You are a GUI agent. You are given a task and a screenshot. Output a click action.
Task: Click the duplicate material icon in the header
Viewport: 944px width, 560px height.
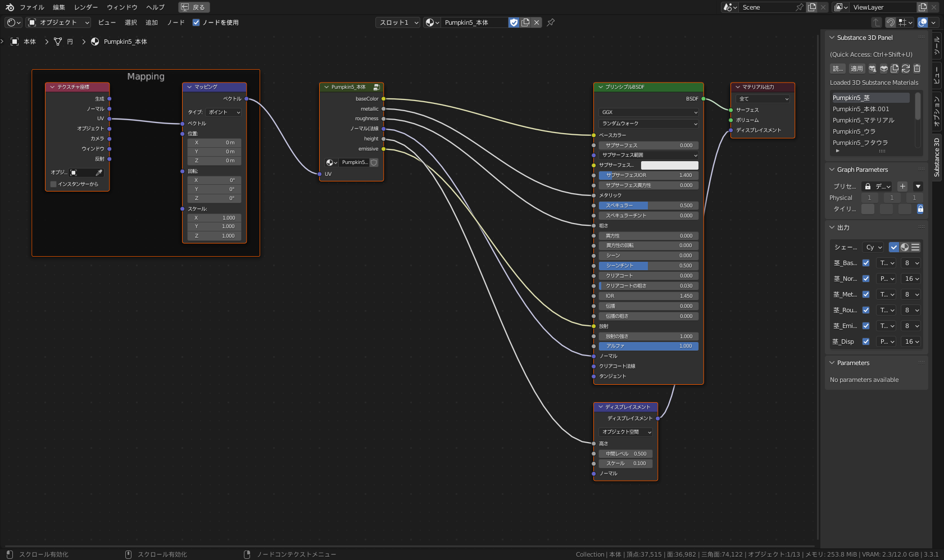point(525,22)
